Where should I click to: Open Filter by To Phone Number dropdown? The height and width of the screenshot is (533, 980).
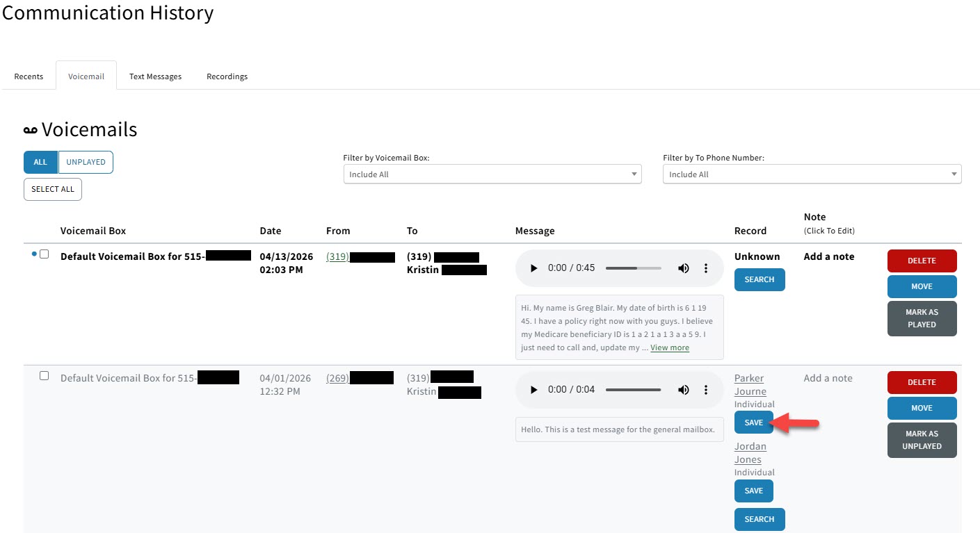(812, 174)
